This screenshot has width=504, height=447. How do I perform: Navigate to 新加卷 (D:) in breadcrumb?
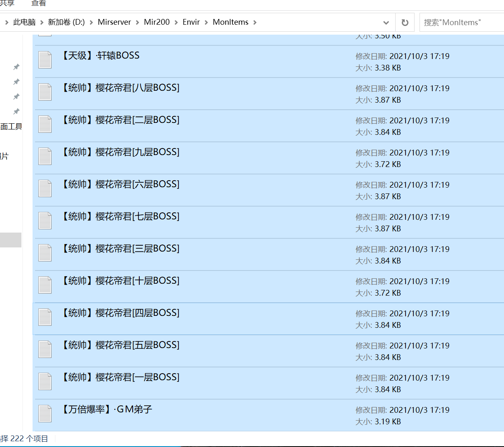coord(66,22)
